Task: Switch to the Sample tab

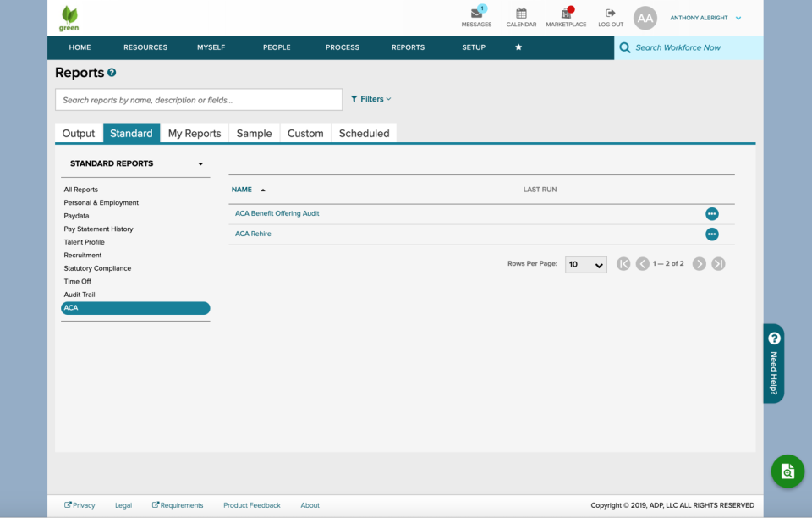Action: click(255, 133)
